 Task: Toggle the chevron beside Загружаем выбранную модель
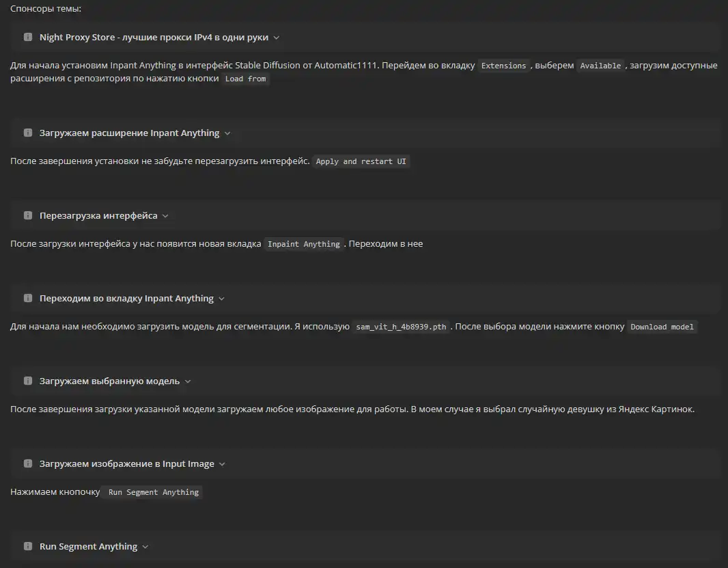tap(188, 381)
